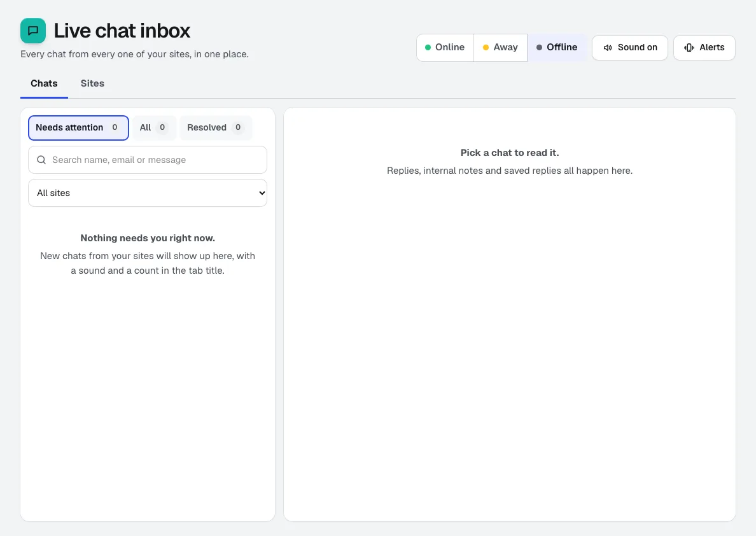This screenshot has height=536, width=756.
Task: Click the Live chat inbox heading
Action: (x=122, y=31)
